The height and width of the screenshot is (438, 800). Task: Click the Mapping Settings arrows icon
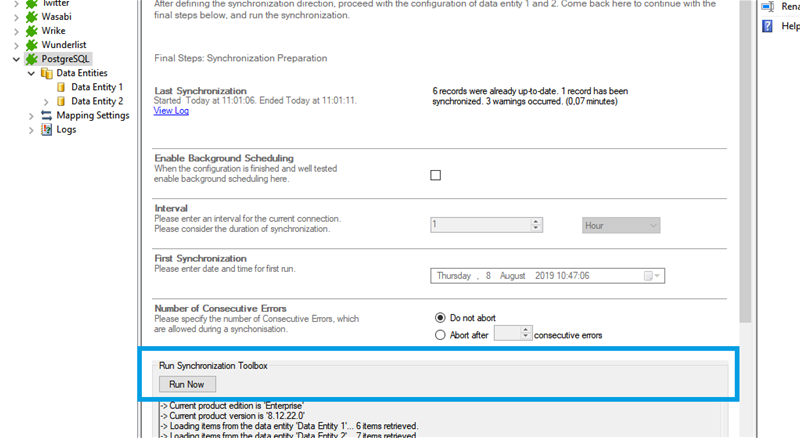pyautogui.click(x=46, y=115)
